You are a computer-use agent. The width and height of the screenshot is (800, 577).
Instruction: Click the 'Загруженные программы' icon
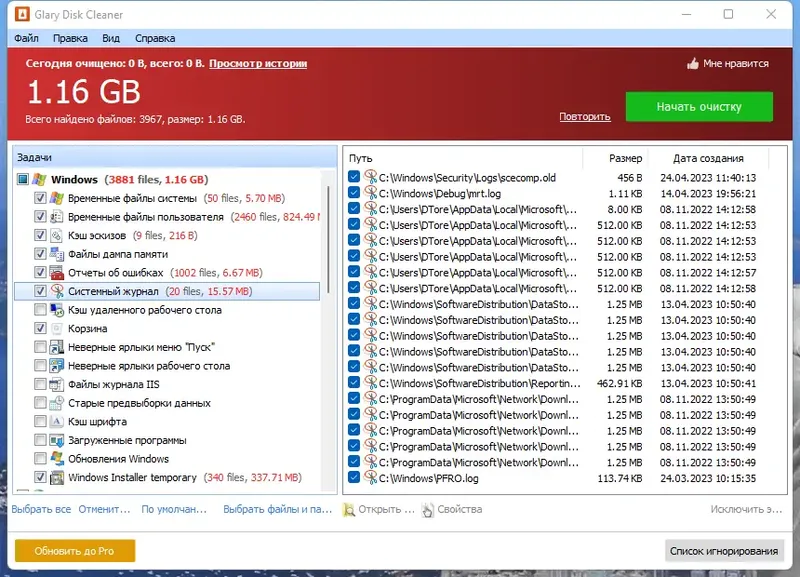(x=57, y=440)
